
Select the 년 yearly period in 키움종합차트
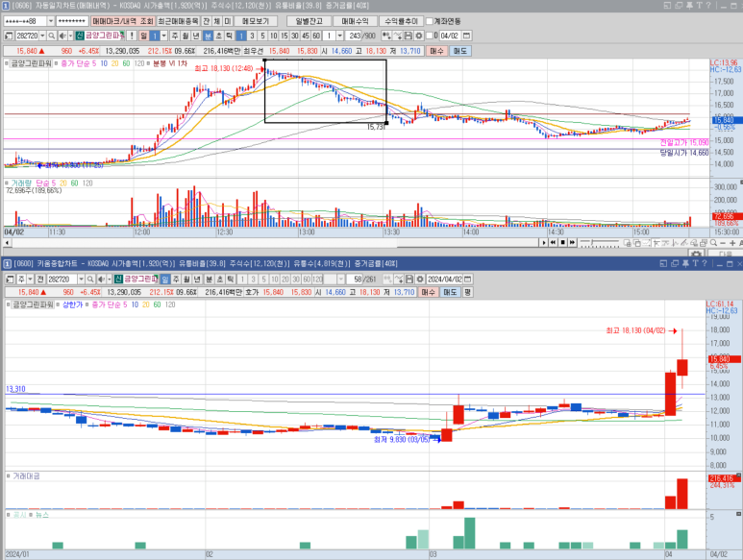click(197, 280)
